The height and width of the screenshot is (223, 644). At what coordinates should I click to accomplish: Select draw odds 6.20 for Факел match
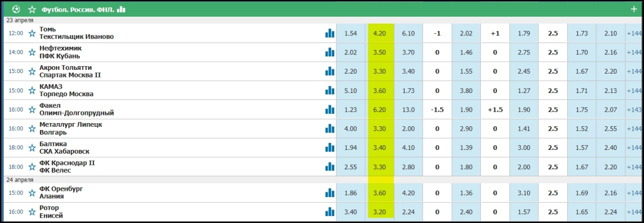tap(380, 110)
